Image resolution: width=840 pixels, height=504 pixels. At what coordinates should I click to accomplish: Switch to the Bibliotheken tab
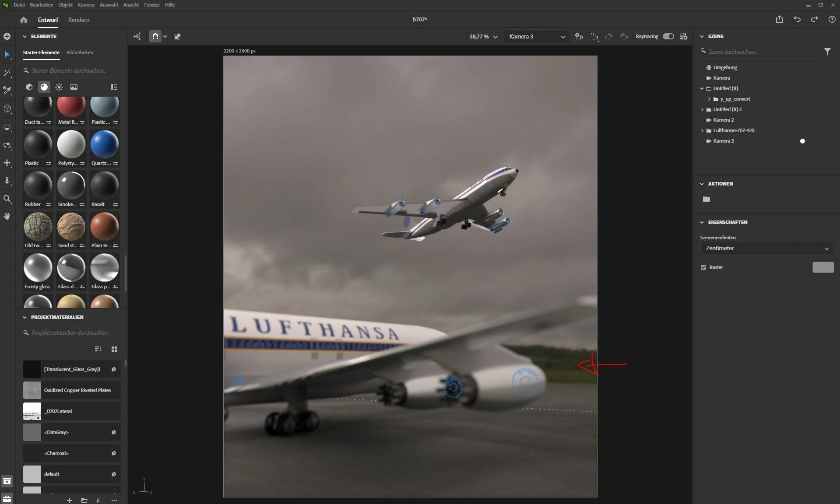80,52
